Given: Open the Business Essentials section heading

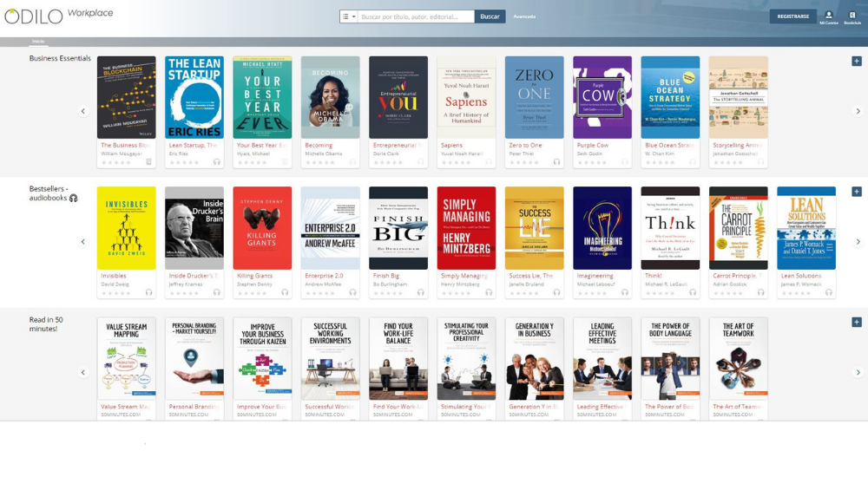Looking at the screenshot, I should pos(60,58).
